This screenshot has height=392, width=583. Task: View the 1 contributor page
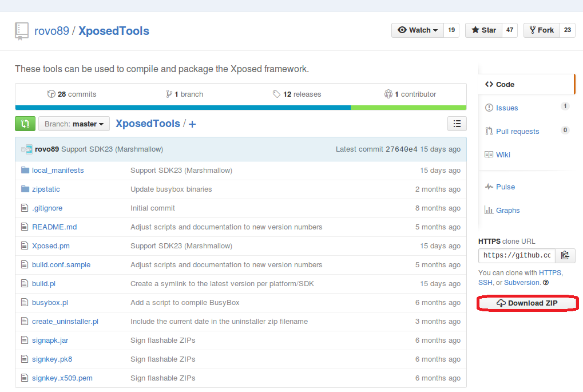(x=410, y=94)
